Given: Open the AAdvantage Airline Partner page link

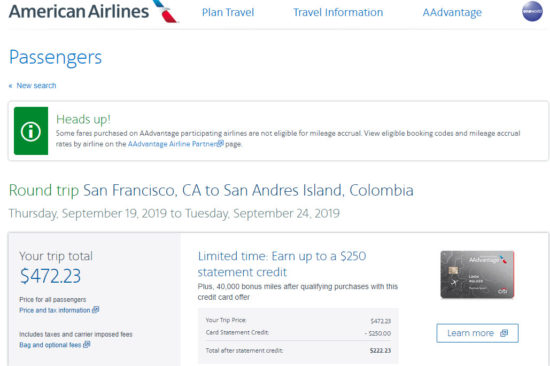Looking at the screenshot, I should (x=173, y=144).
